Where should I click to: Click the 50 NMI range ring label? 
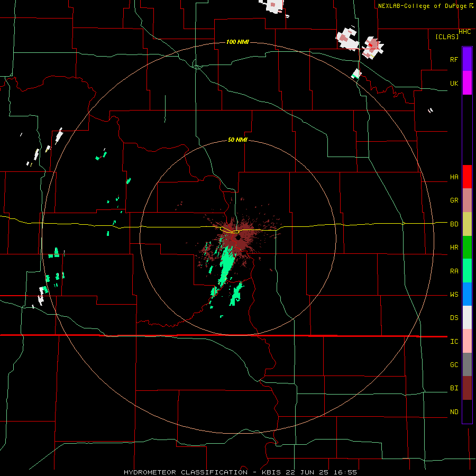[x=237, y=140]
